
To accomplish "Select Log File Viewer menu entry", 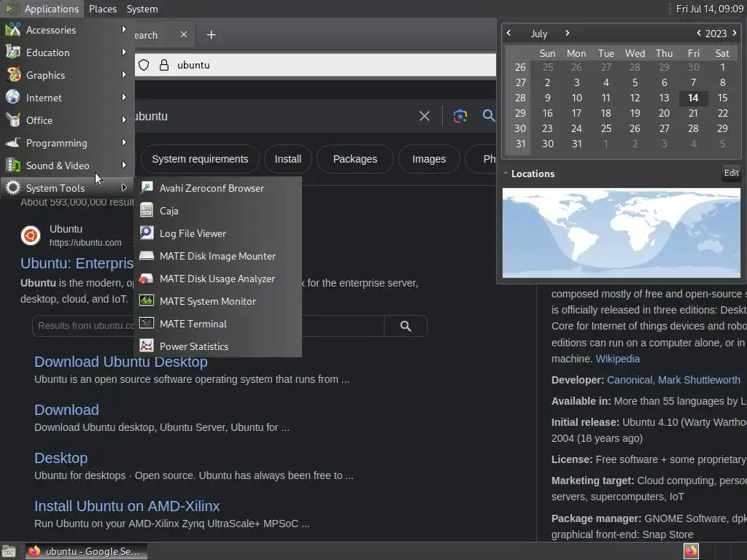I will [217, 233].
